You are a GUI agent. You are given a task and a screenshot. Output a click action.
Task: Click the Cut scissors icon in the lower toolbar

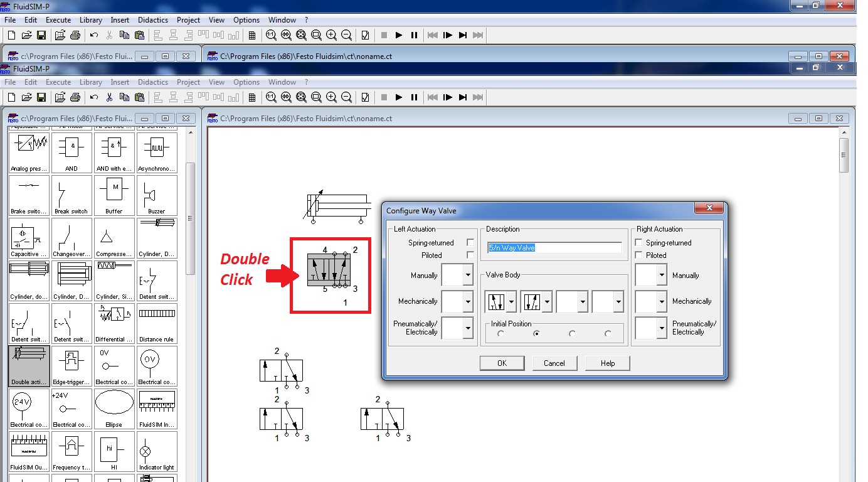coord(109,97)
